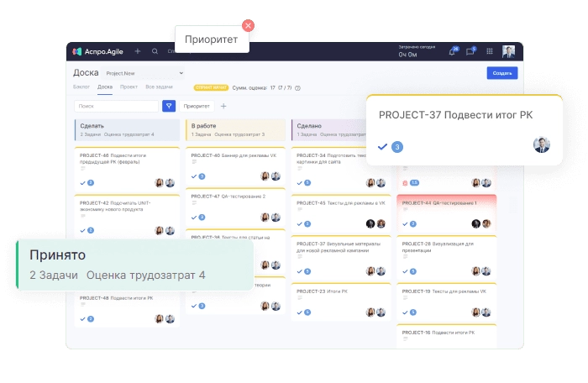Toggle checkmark on PROJECT-40 banner card
The width and height of the screenshot is (588, 383).
tap(193, 176)
